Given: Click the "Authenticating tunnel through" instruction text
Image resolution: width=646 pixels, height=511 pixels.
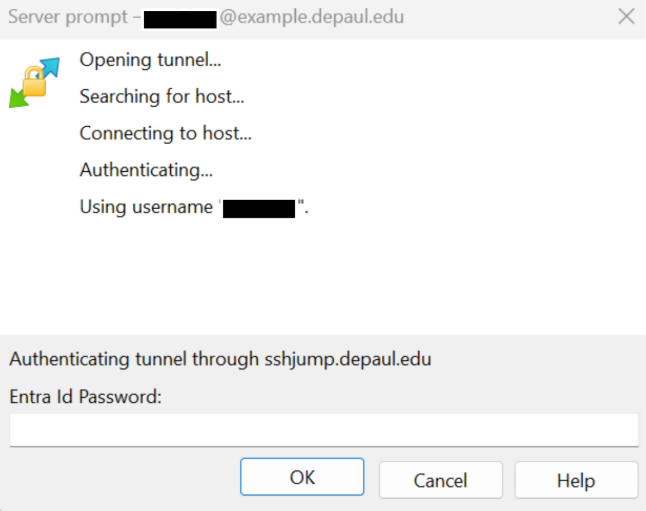Looking at the screenshot, I should [x=135, y=360].
